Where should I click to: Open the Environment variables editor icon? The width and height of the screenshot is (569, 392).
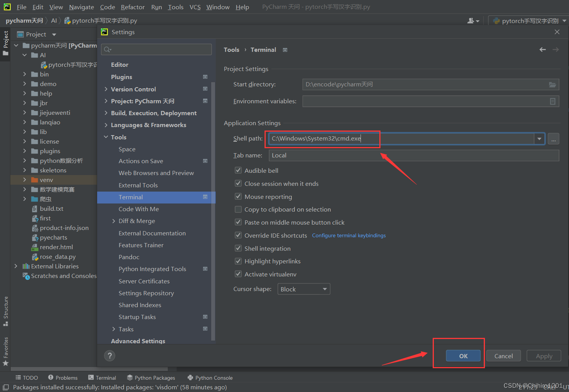click(x=552, y=101)
